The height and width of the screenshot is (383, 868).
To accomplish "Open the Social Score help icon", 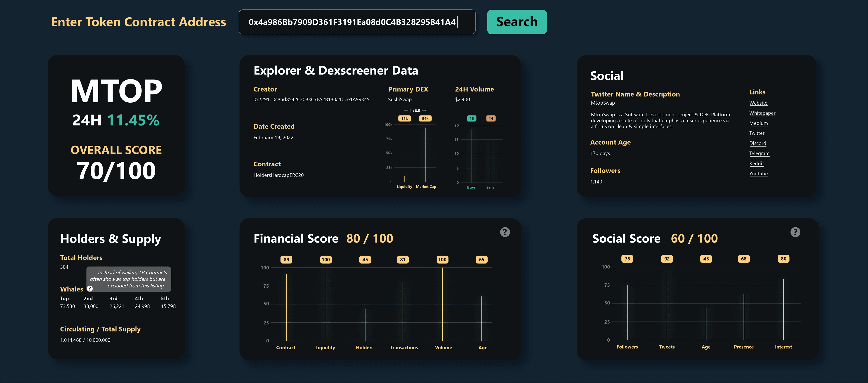I will pos(795,232).
